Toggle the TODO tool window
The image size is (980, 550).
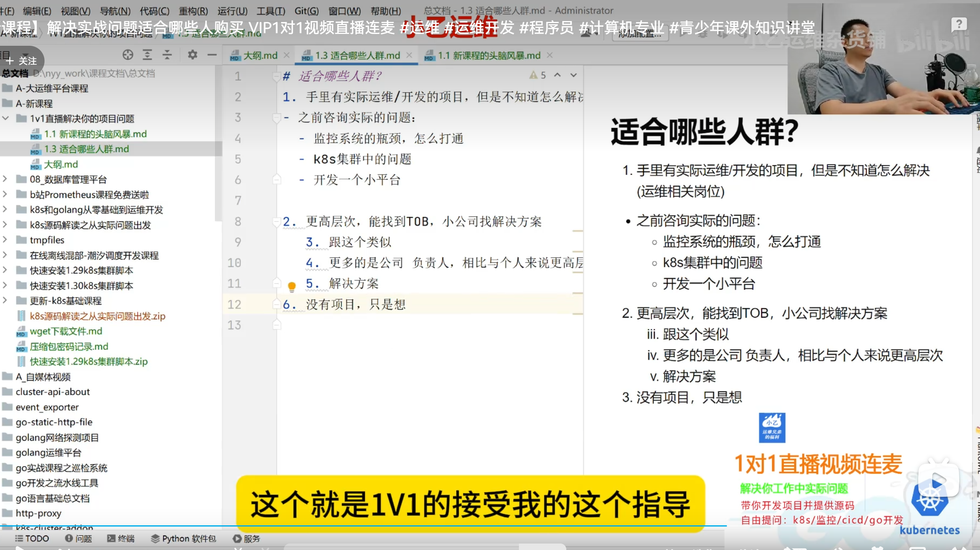32,539
